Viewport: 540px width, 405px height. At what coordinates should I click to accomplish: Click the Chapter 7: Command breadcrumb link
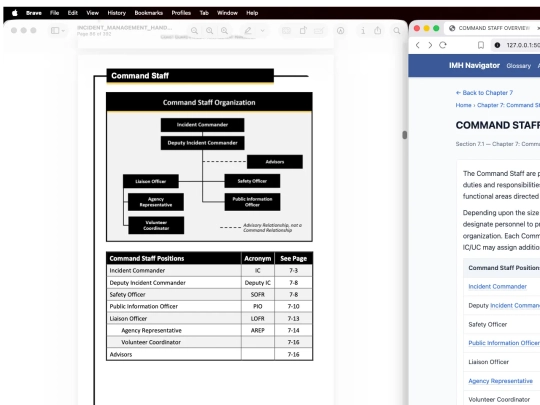[x=508, y=105]
